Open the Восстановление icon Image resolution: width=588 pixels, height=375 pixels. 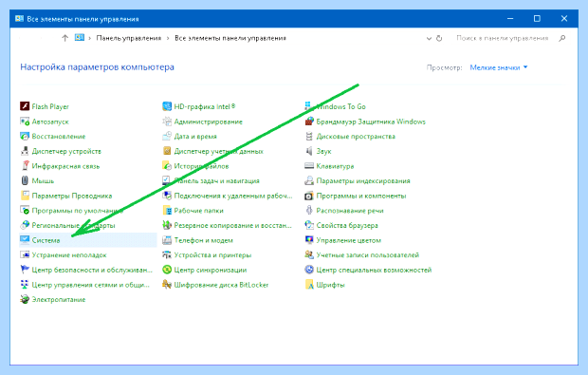click(x=25, y=137)
